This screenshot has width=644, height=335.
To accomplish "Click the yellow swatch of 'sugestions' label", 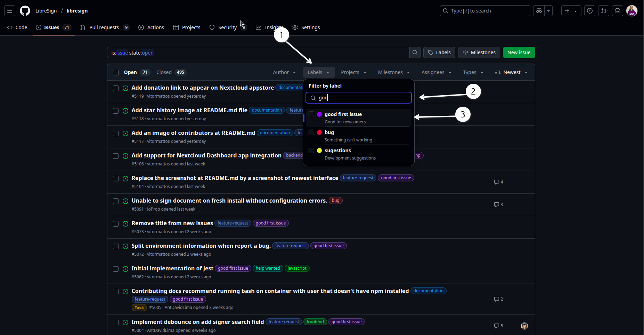I will 319,150.
